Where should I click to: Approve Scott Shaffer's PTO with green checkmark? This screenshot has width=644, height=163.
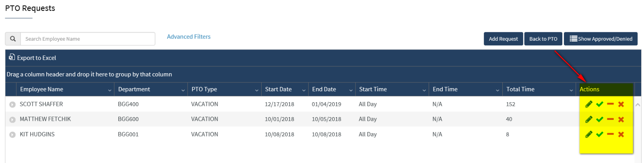(599, 104)
